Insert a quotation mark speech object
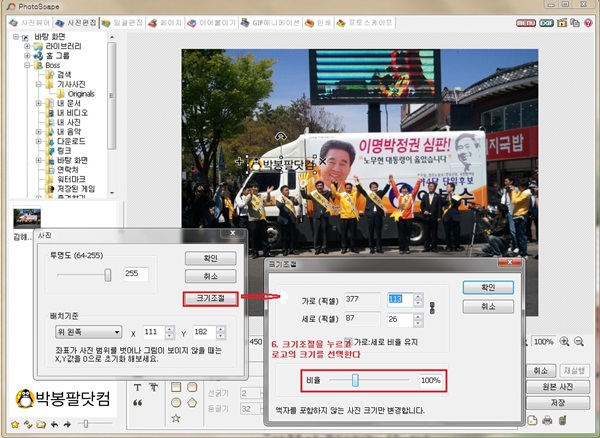The image size is (600, 438). tap(136, 403)
